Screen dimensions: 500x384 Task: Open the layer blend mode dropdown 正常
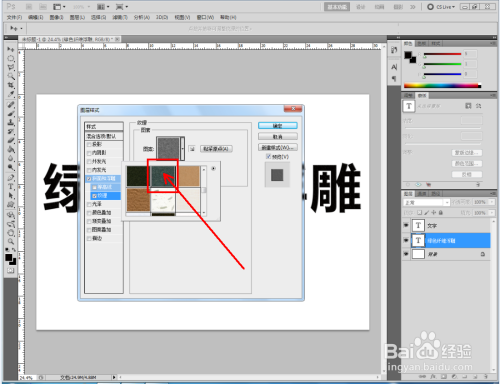click(427, 202)
